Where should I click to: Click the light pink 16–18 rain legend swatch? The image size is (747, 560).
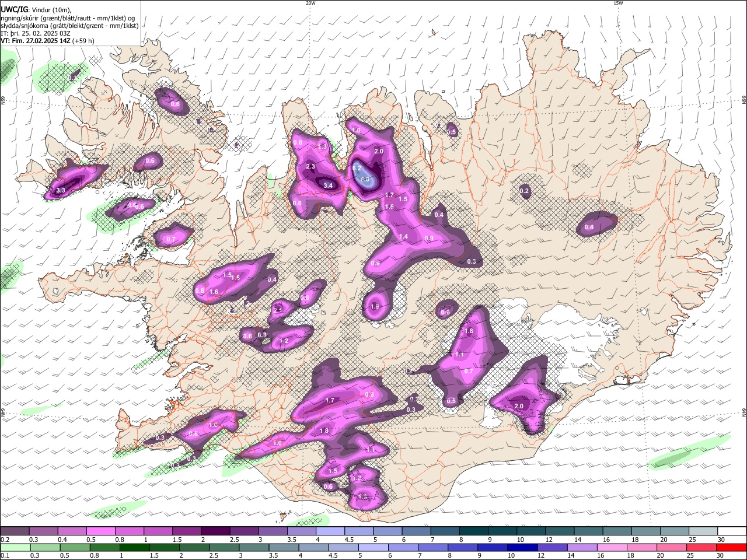(x=613, y=548)
